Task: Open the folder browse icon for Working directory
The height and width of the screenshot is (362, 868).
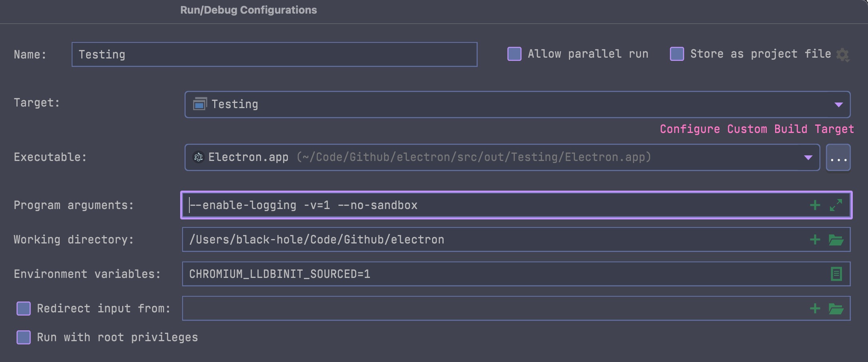Action: tap(836, 239)
